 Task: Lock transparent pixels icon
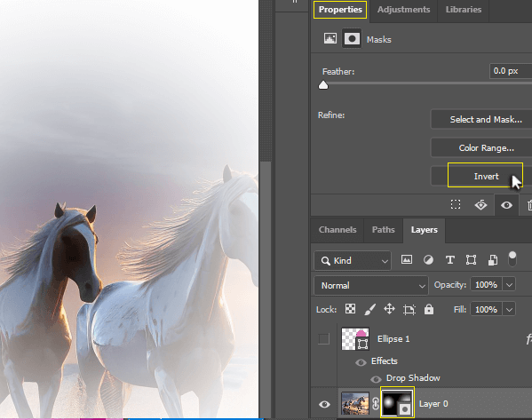[x=350, y=309]
